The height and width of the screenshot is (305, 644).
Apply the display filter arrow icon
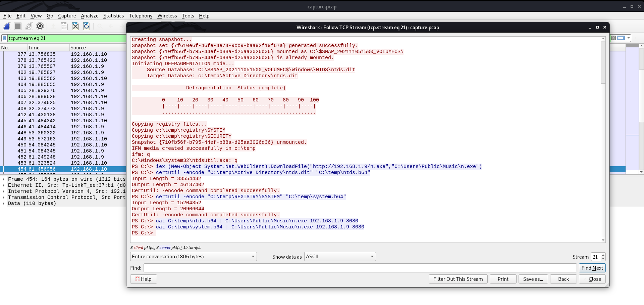[x=621, y=38]
